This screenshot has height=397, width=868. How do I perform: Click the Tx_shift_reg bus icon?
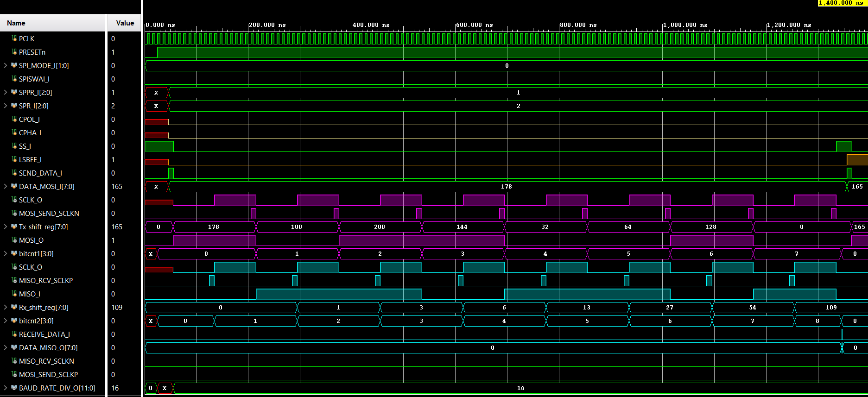[x=14, y=227]
